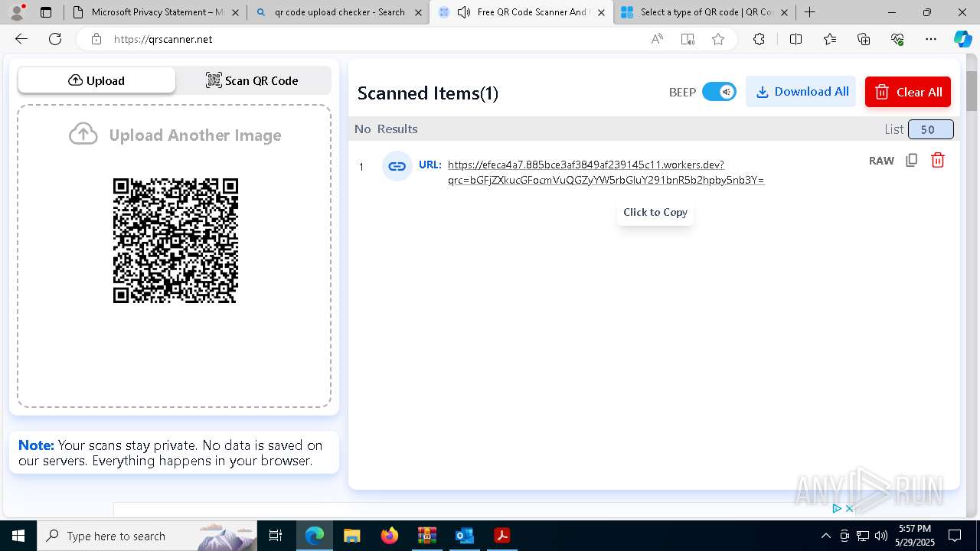980x551 pixels.
Task: Toggle the BEEP sound switch
Action: [719, 92]
